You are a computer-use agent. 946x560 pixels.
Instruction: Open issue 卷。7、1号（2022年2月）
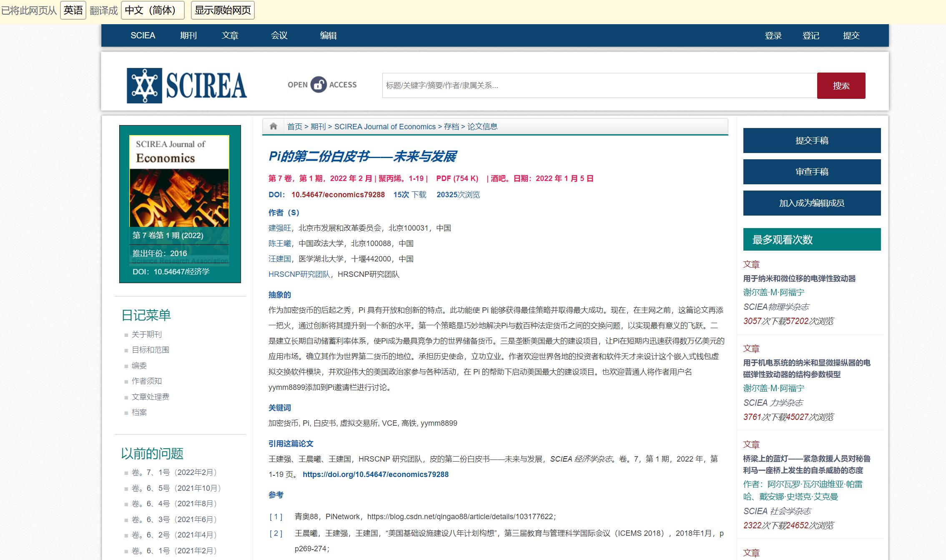[175, 472]
